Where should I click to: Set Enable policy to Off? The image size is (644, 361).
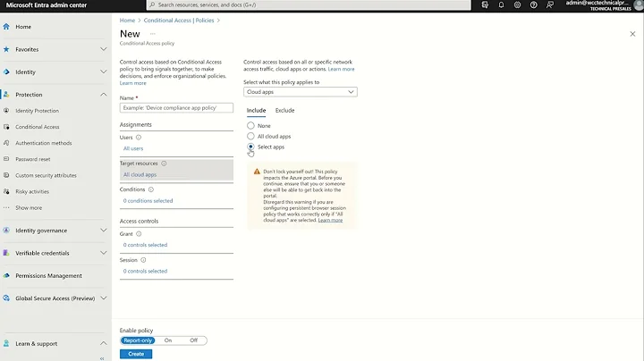pyautogui.click(x=193, y=340)
